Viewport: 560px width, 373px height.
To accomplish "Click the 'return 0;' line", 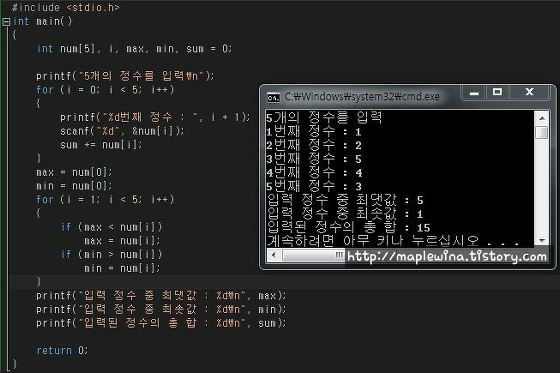I will 62,350.
